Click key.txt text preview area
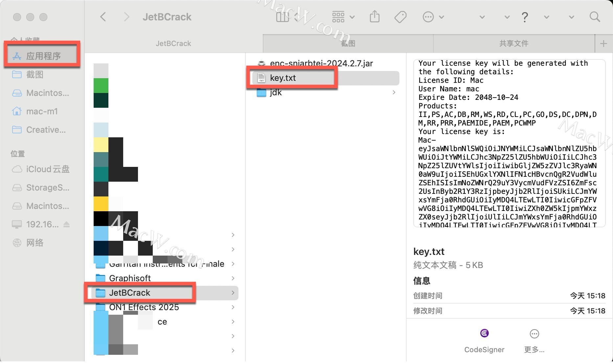 pyautogui.click(x=509, y=143)
